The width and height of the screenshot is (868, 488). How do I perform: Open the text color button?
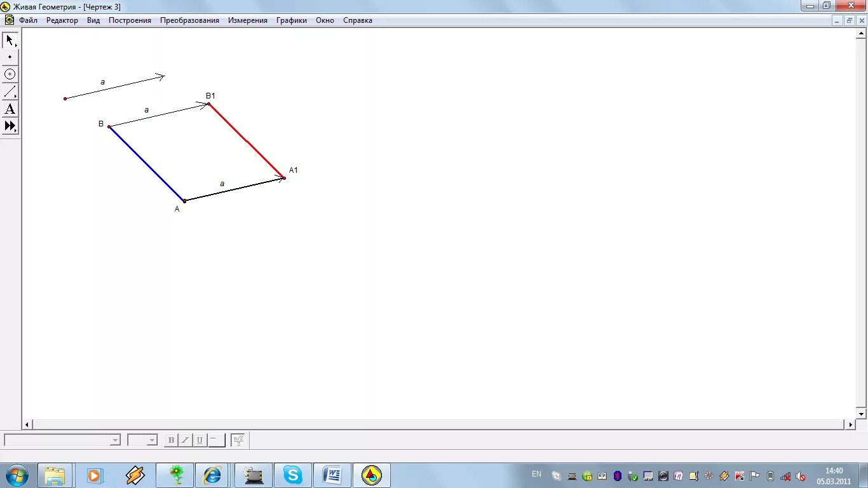[217, 440]
